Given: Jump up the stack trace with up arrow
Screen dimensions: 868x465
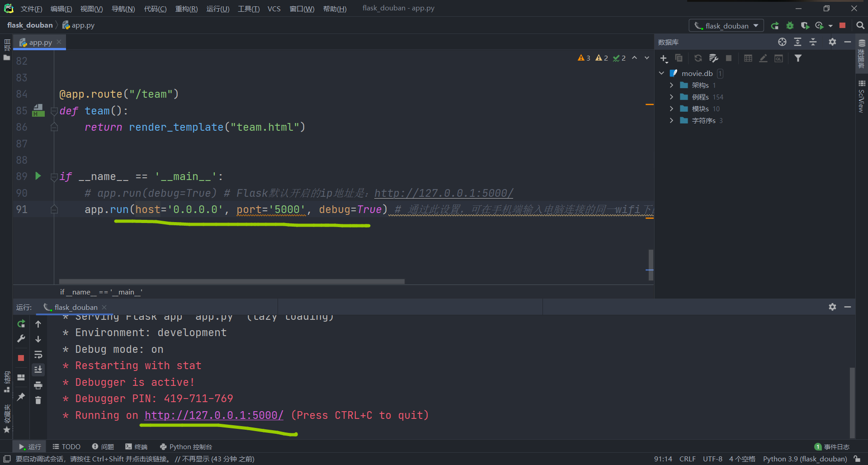Looking at the screenshot, I should click(38, 324).
